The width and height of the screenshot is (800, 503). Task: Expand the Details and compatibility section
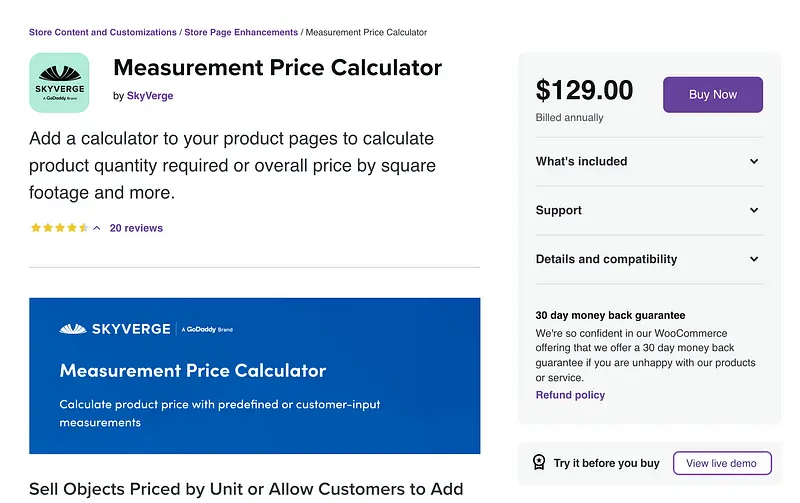pyautogui.click(x=754, y=259)
